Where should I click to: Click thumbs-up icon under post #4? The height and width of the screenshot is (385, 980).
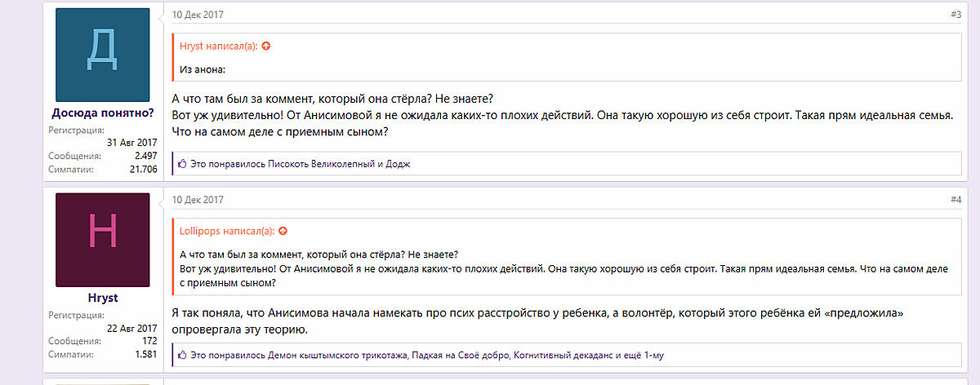[182, 356]
